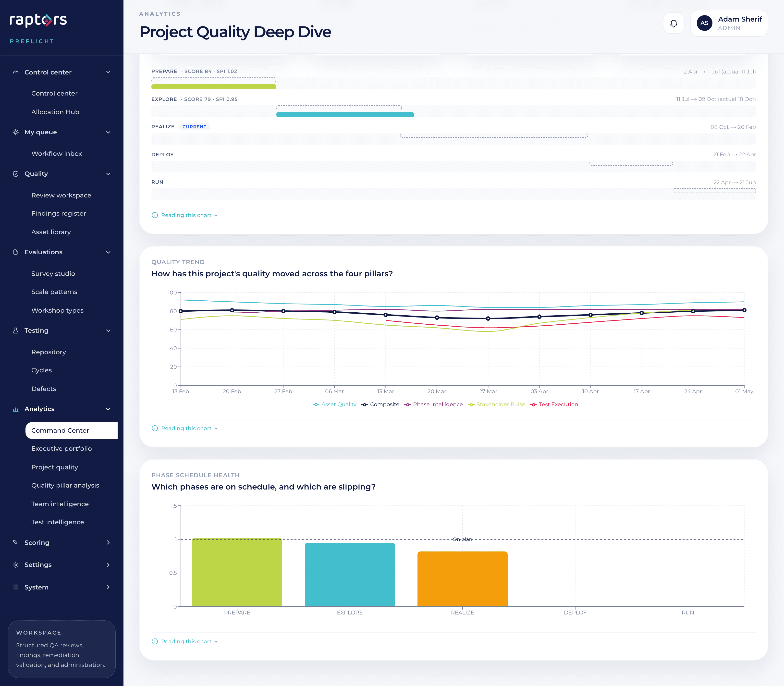This screenshot has height=686, width=784.
Task: Click info icon under Quality Trend chart
Action: pyautogui.click(x=155, y=428)
